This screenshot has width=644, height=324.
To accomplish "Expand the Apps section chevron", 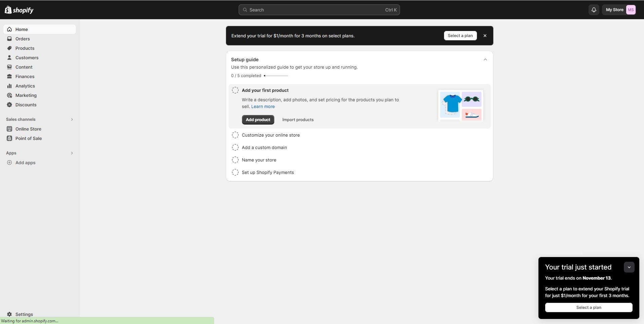I will point(72,153).
